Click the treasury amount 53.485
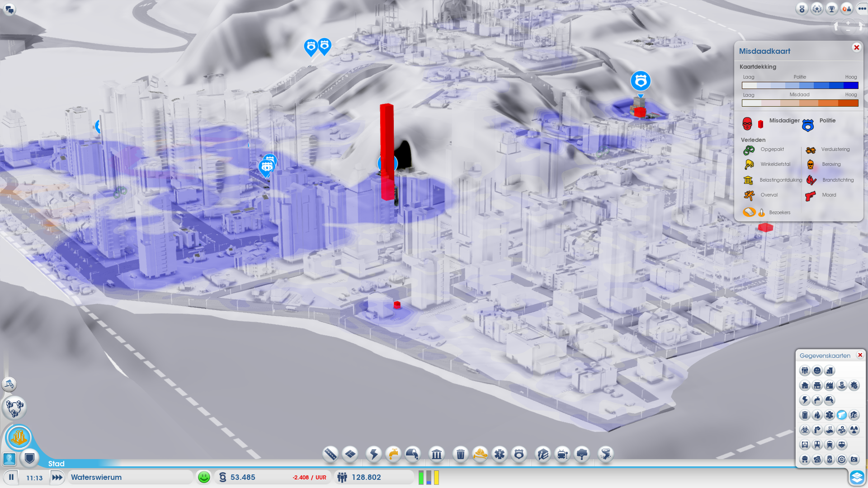868x488 pixels. [243, 477]
